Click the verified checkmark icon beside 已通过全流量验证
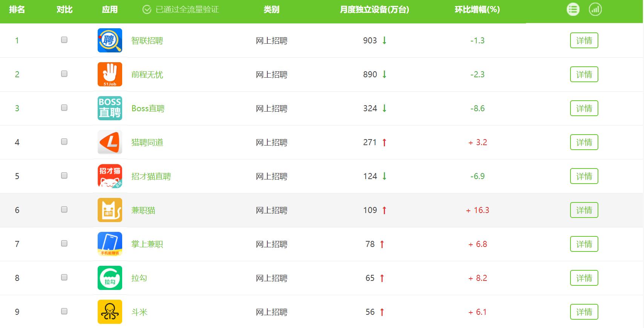 point(147,10)
